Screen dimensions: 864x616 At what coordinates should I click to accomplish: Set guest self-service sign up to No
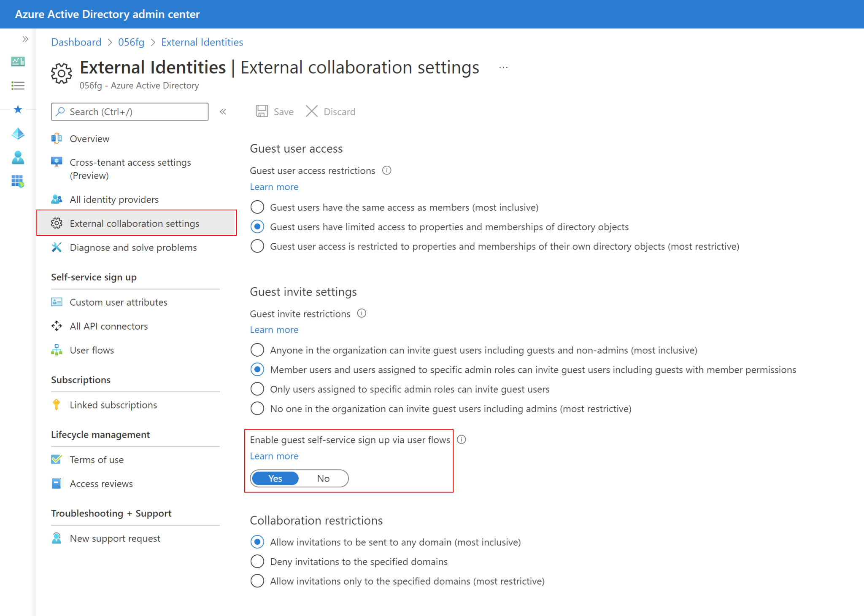pyautogui.click(x=323, y=478)
